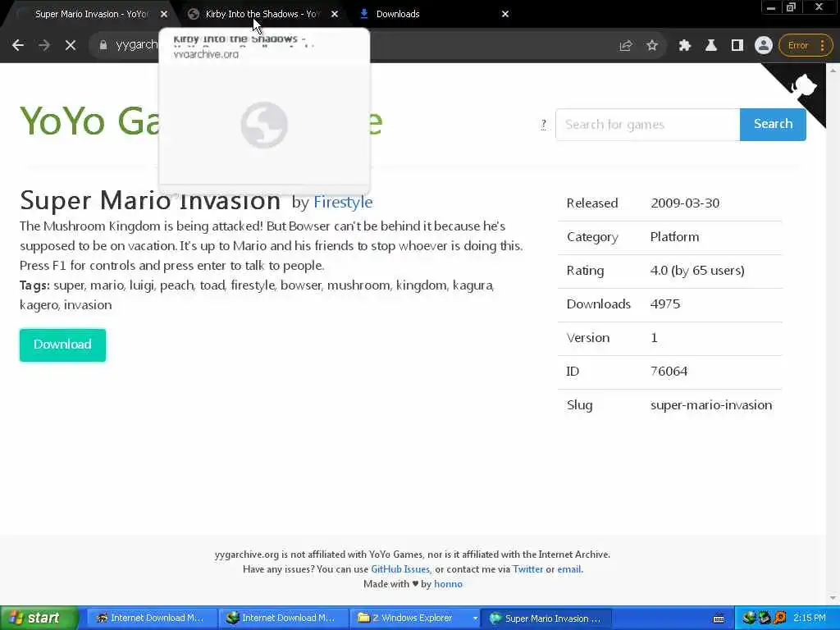This screenshot has width=840, height=630.
Task: Open first Internet Download Manager taskbar item
Action: coord(150,619)
